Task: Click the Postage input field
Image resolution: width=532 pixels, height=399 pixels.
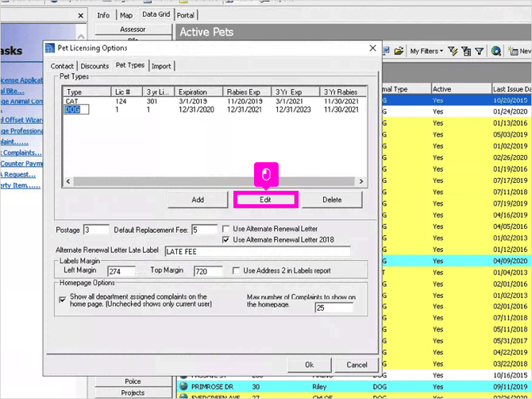Action: pyautogui.click(x=96, y=230)
